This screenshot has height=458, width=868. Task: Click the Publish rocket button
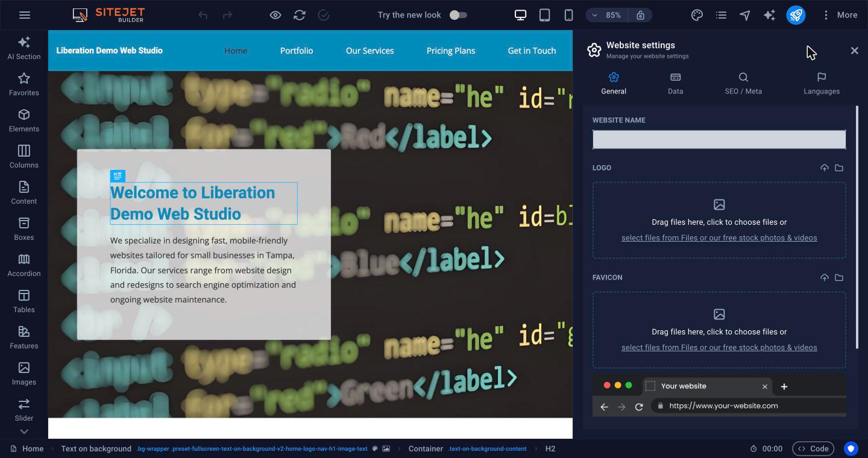tap(796, 15)
